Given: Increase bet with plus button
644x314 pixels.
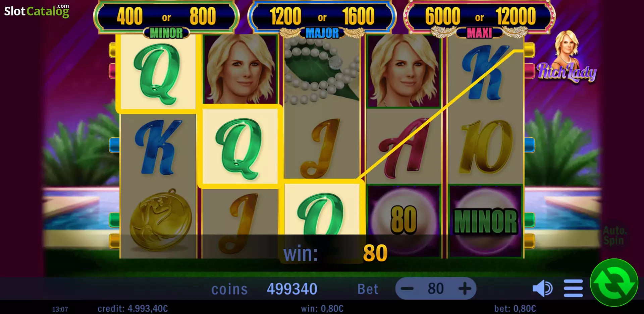Looking at the screenshot, I should [465, 289].
